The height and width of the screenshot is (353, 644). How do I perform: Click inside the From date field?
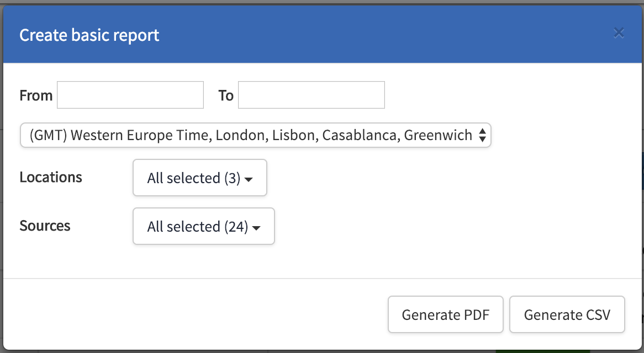click(130, 95)
